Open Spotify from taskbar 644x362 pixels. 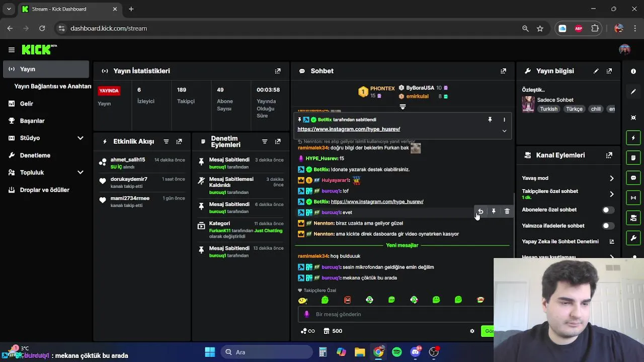point(397,352)
